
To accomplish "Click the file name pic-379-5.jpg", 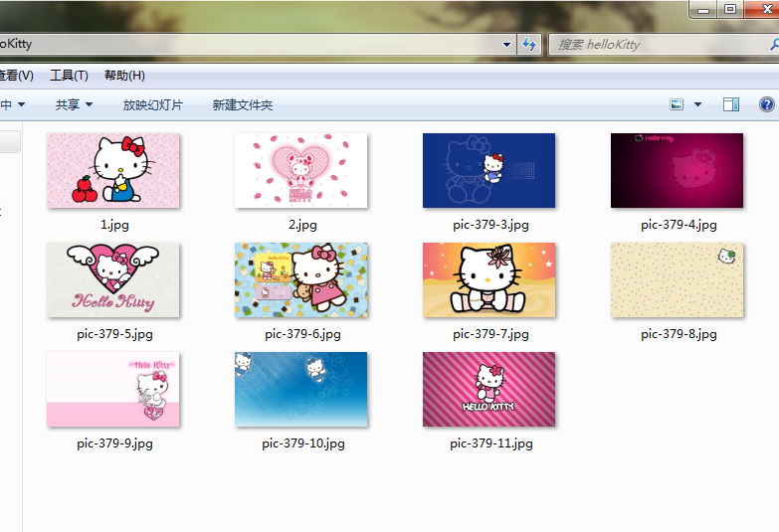I will click(x=114, y=334).
